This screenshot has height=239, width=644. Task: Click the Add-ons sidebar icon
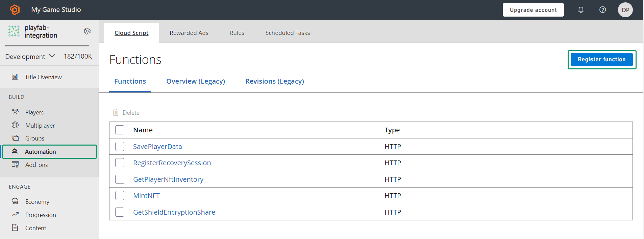(15, 164)
